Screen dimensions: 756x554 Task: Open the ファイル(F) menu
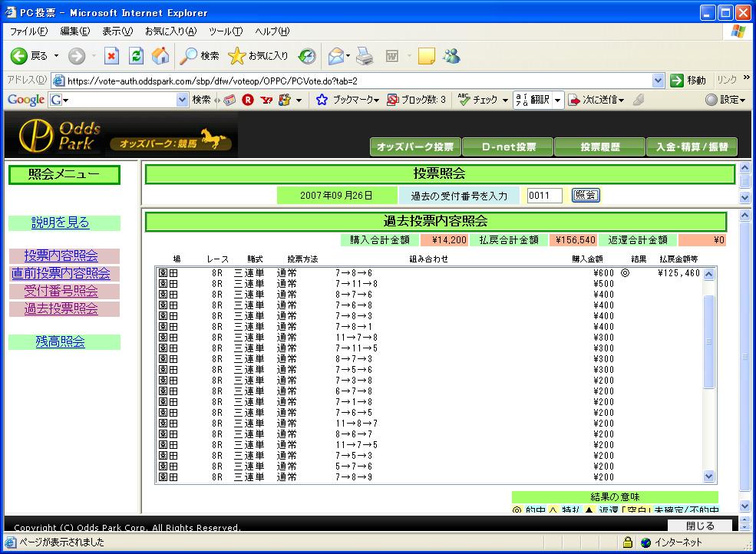pyautogui.click(x=29, y=31)
